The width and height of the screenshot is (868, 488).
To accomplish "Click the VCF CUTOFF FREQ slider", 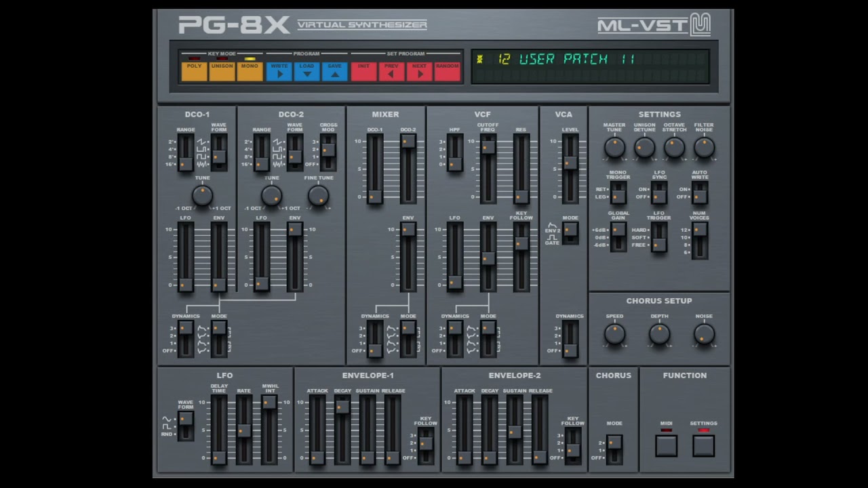I will 488,169.
